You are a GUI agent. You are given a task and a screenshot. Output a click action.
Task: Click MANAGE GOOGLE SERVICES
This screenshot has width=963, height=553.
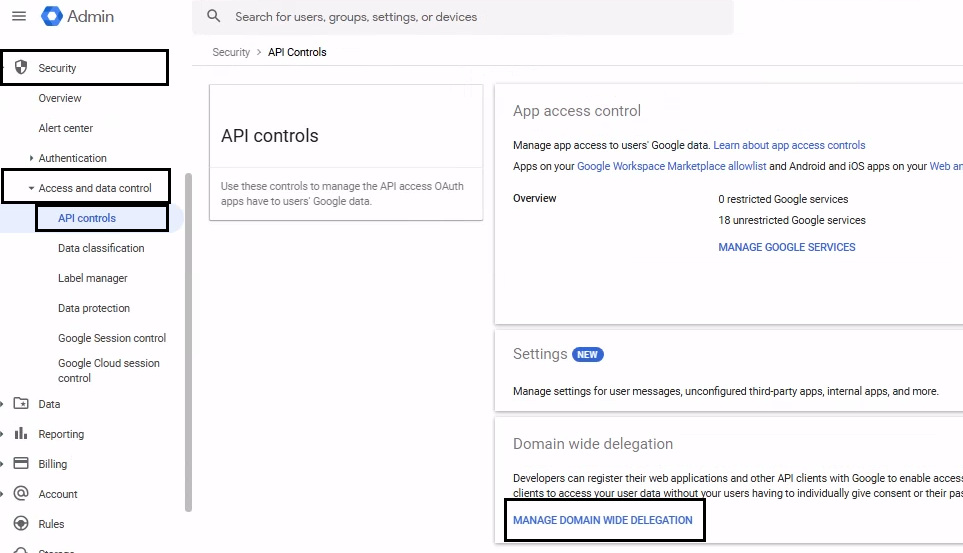[x=787, y=247]
